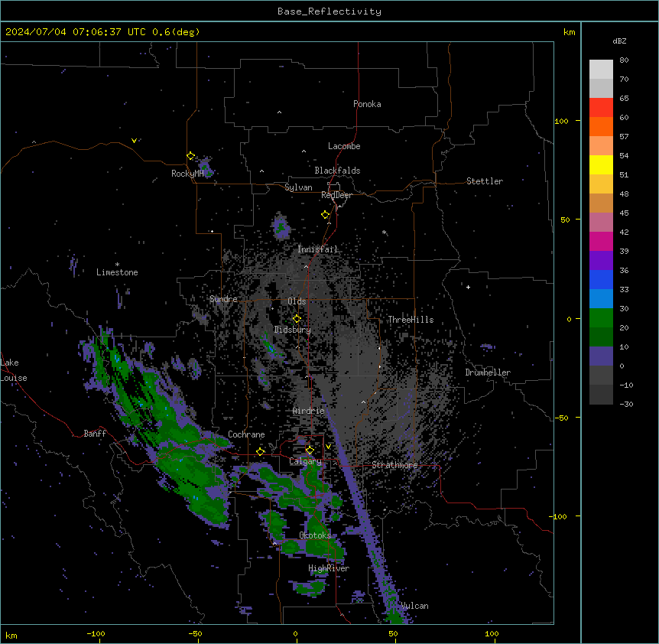Click the ThreeHills map label
The width and height of the screenshot is (659, 644).
click(x=411, y=320)
